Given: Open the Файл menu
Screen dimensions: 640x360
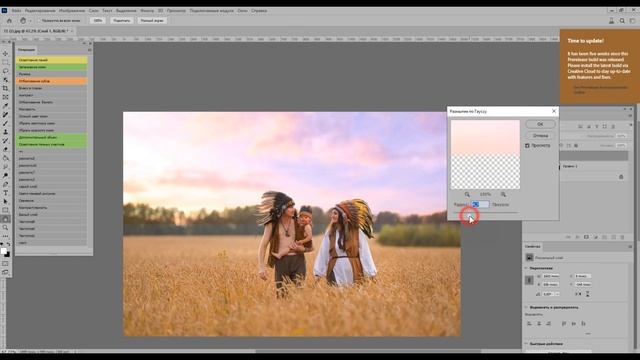Looking at the screenshot, I should (x=16, y=11).
